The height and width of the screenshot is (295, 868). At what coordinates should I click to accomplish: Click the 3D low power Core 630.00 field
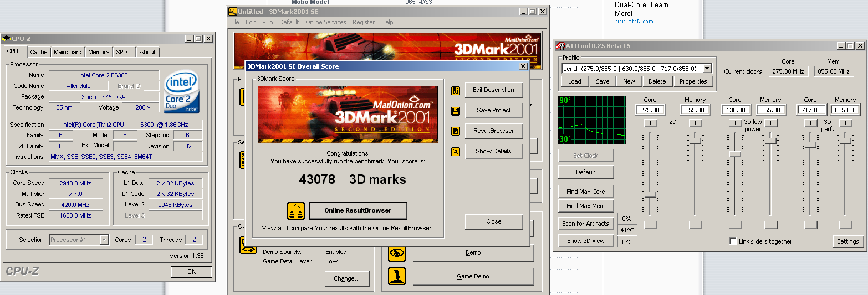[x=735, y=110]
